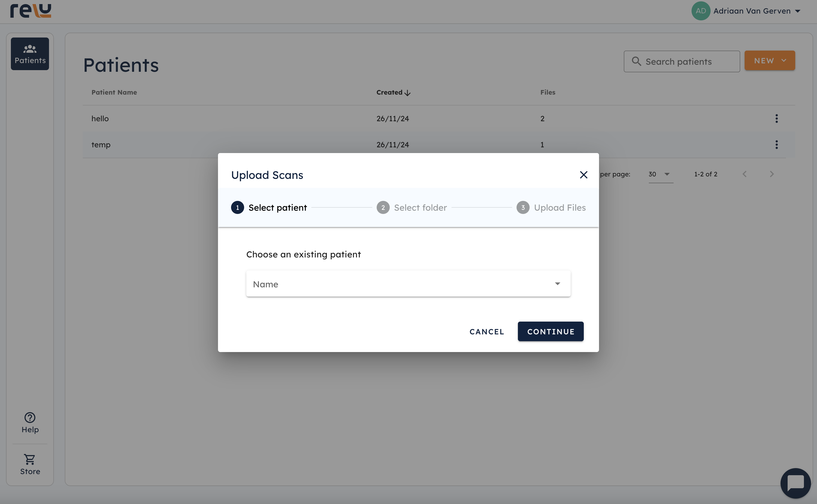This screenshot has width=817, height=504.
Task: Change rows per page from 30
Action: point(660,174)
